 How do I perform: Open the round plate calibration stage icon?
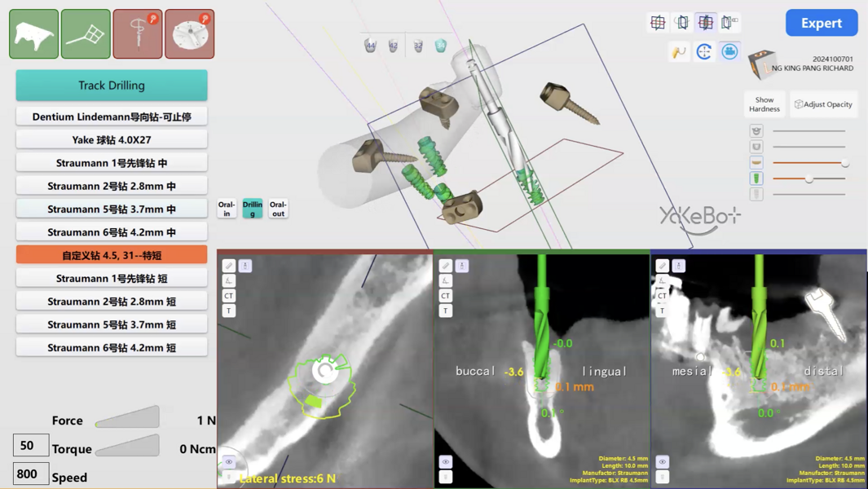(x=190, y=33)
